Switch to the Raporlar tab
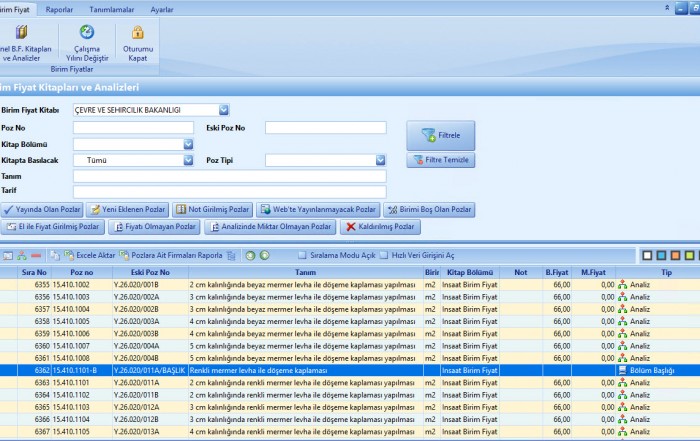 click(x=59, y=8)
